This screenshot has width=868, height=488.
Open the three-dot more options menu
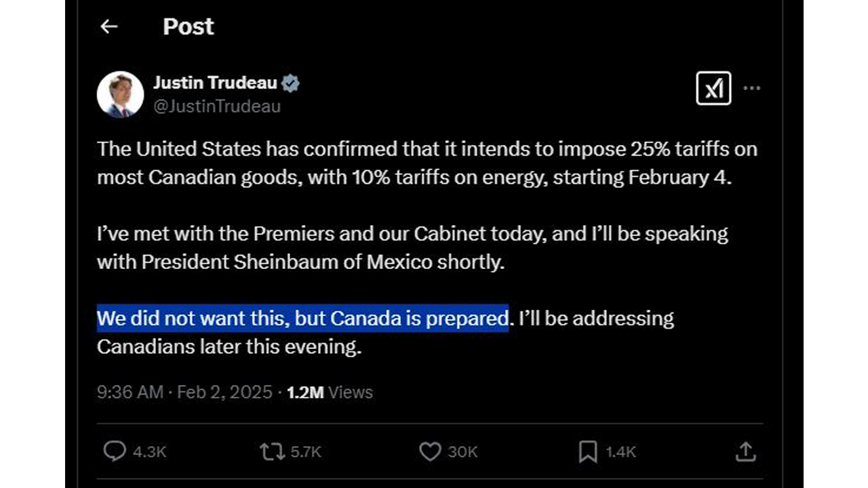coord(751,88)
